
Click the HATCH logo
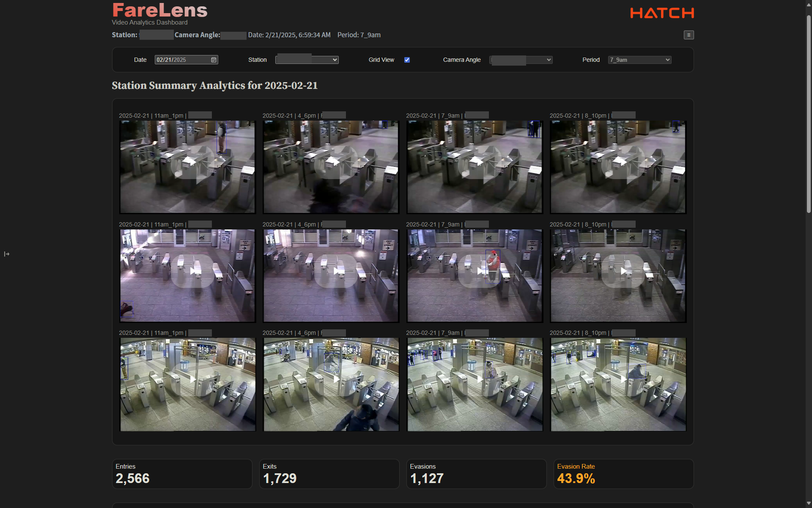tap(662, 13)
